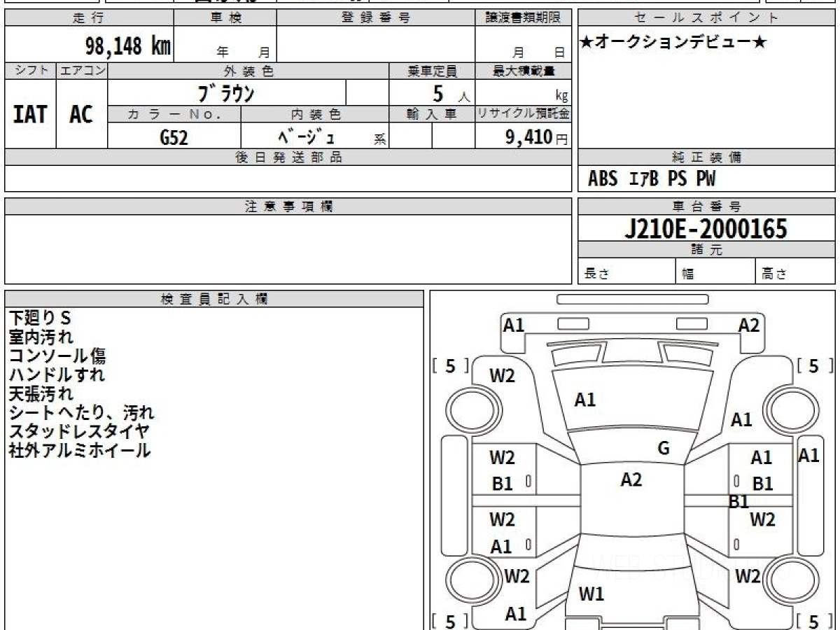Click the interior color value ベージュ
Screen dimensions: 840x630
(307, 136)
